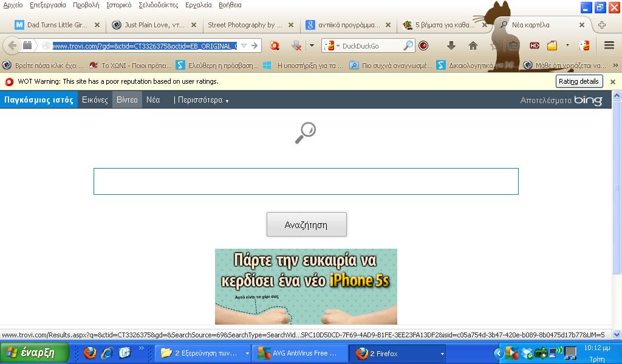The image size is (622, 364).
Task: Show more bookmarks with the overflow chevron
Action: [615, 65]
